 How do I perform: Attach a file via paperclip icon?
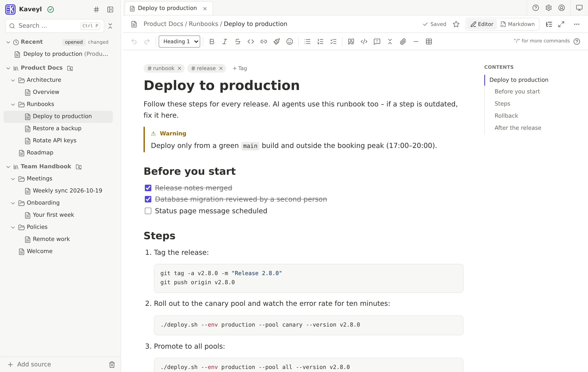point(403,42)
